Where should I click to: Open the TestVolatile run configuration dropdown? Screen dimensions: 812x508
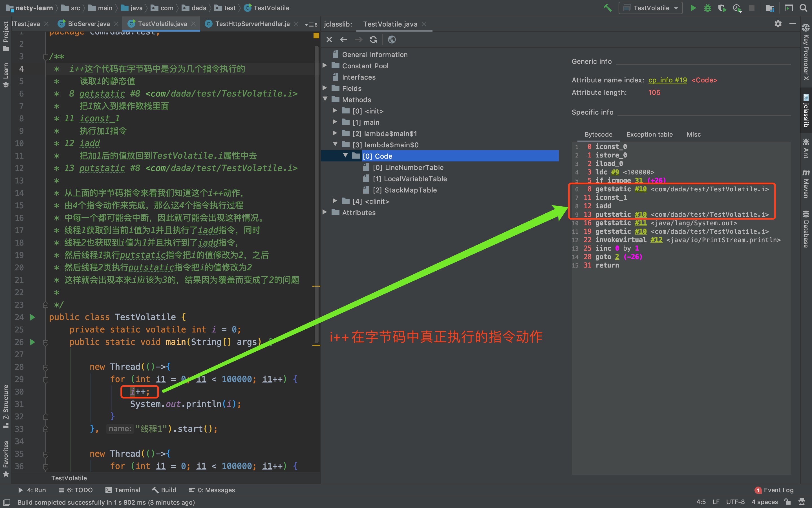(650, 8)
